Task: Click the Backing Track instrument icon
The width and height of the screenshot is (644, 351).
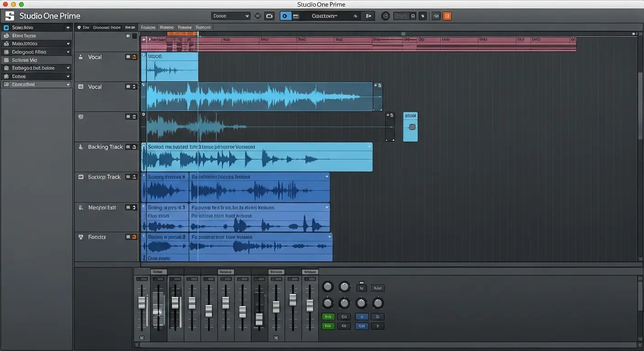Action: pos(81,147)
